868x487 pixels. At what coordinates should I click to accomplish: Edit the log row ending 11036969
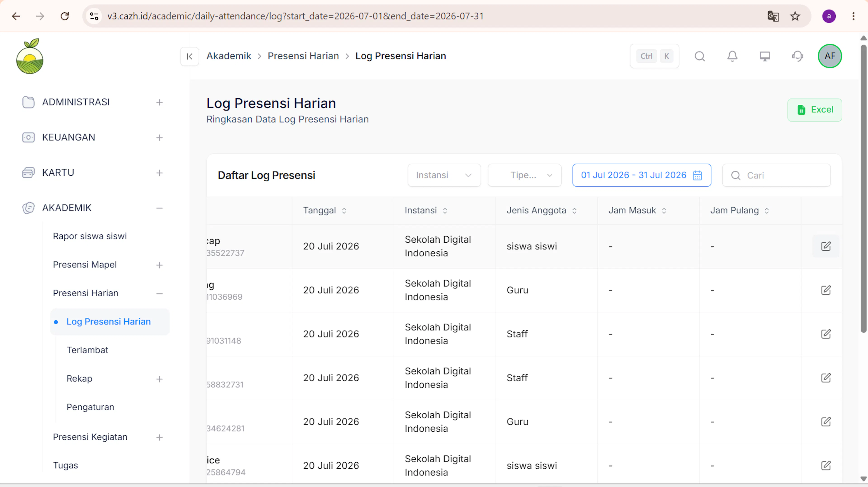click(x=826, y=290)
